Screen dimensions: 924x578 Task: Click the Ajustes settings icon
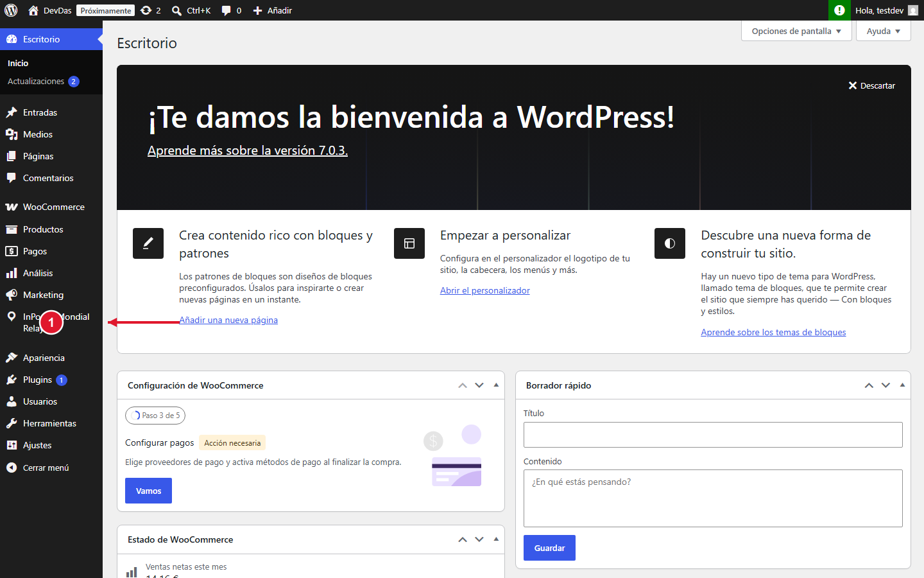[12, 445]
